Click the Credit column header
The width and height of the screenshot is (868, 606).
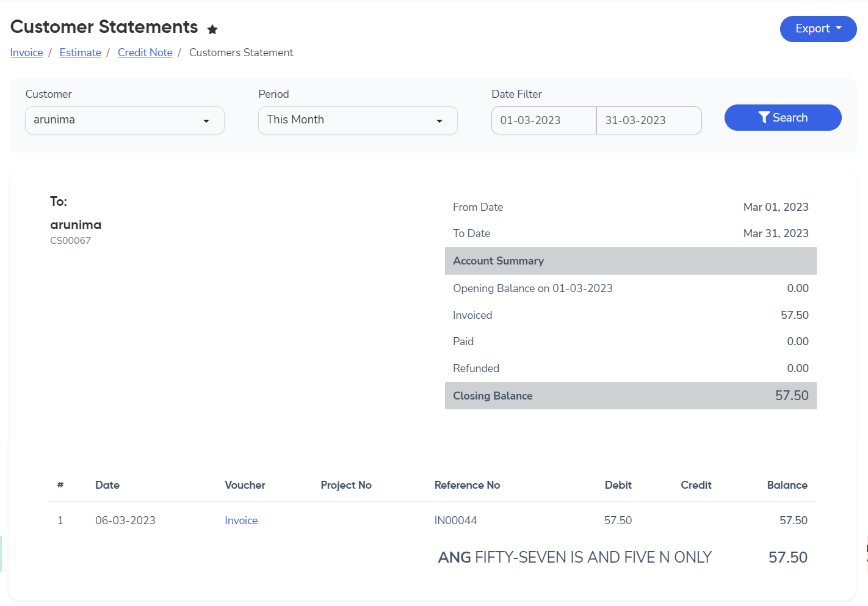(696, 485)
